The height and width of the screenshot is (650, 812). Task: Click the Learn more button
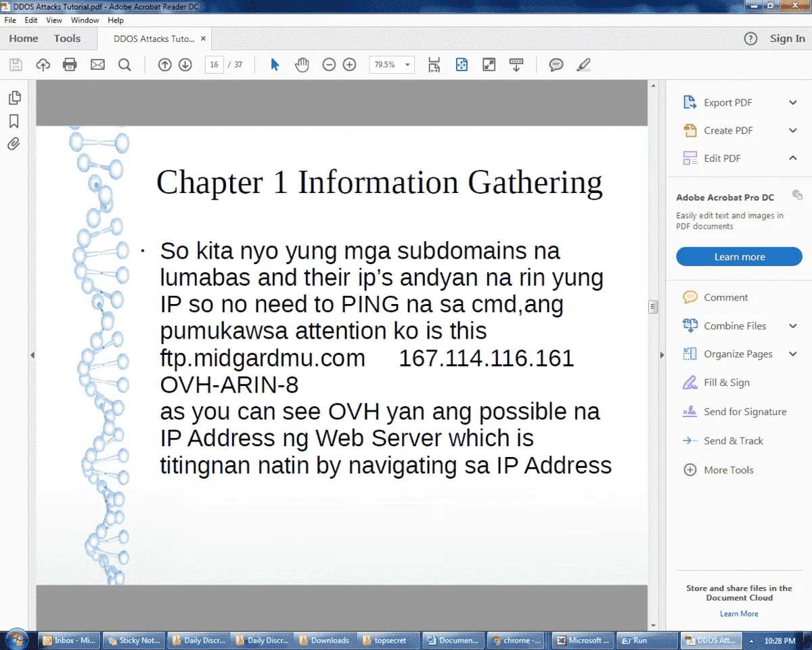[x=739, y=257]
